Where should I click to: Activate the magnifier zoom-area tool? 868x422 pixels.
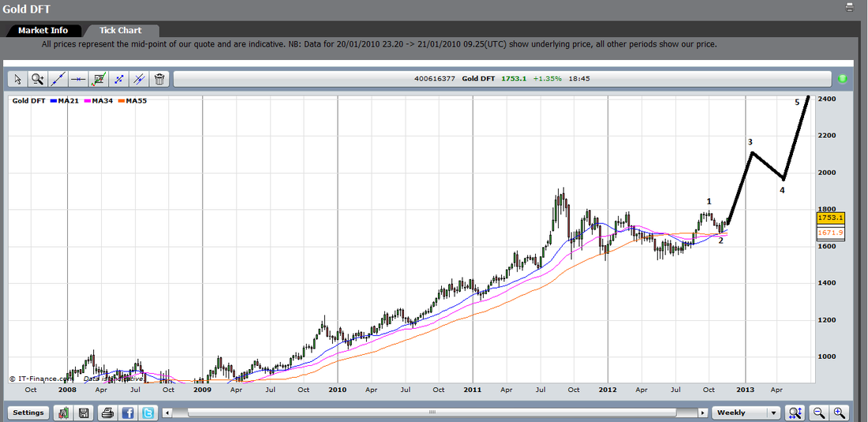[x=38, y=79]
